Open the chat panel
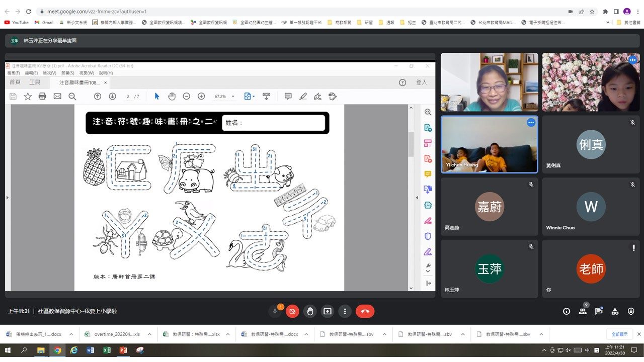 tap(599, 311)
